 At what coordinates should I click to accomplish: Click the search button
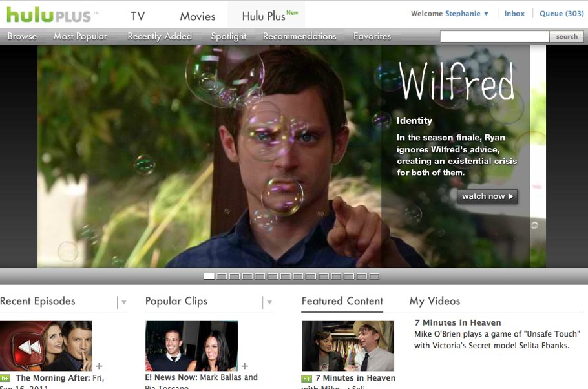pos(567,36)
